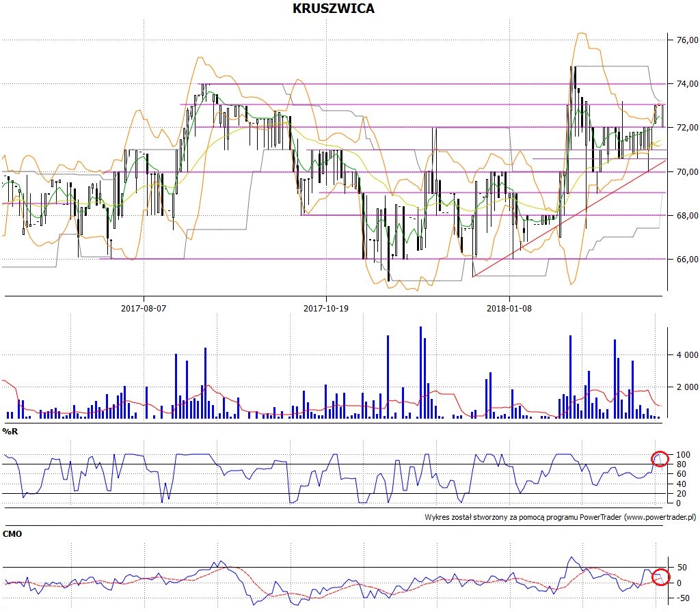Click the 60 level on %R axis
The width and height of the screenshot is (700, 612).
(x=682, y=474)
